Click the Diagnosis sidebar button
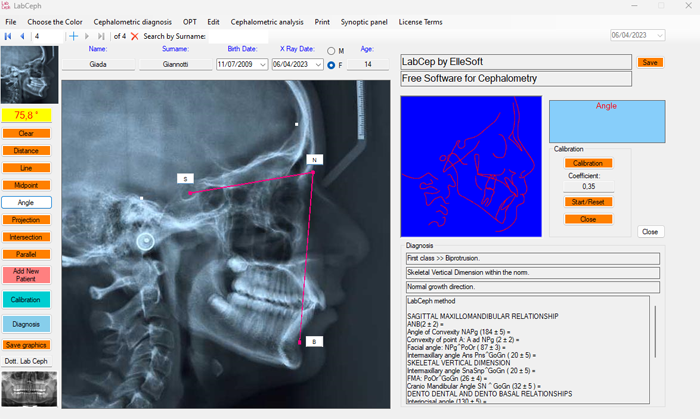Viewport: 700px width, 419px height. coord(26,324)
